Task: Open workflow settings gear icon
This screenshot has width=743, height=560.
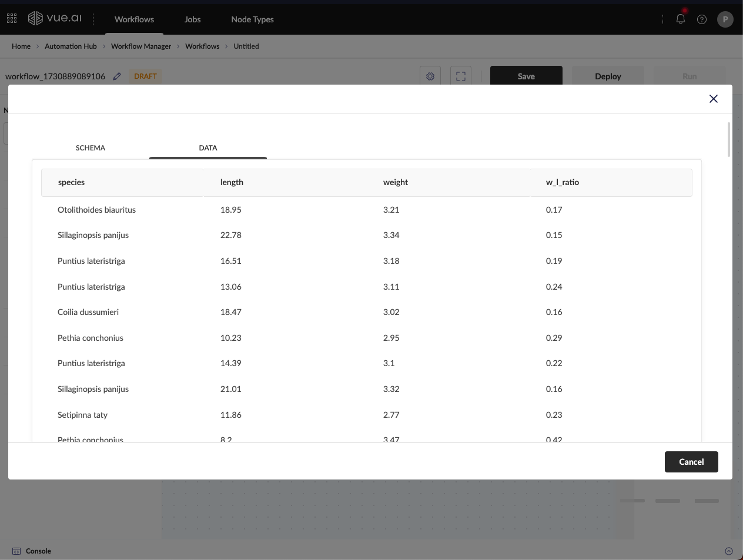Action: click(x=430, y=76)
